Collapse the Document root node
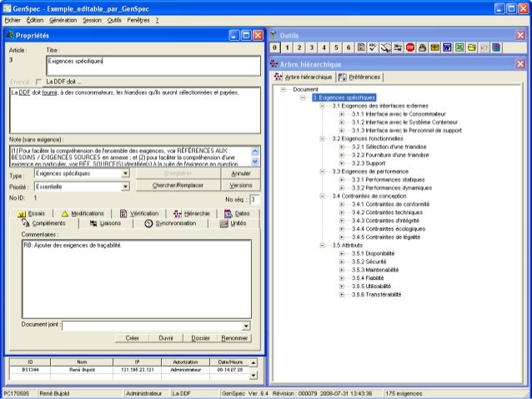Image resolution: width=532 pixels, height=399 pixels. (284, 89)
